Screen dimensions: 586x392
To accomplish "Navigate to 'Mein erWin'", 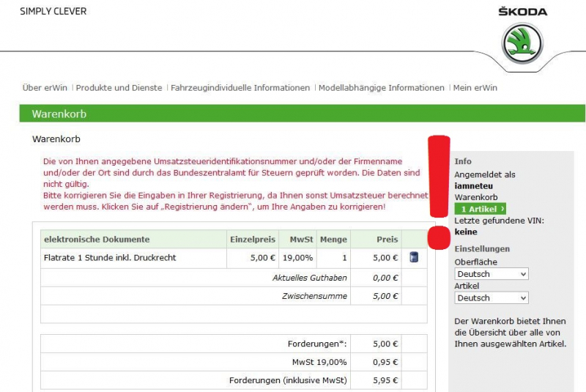I will [x=475, y=88].
